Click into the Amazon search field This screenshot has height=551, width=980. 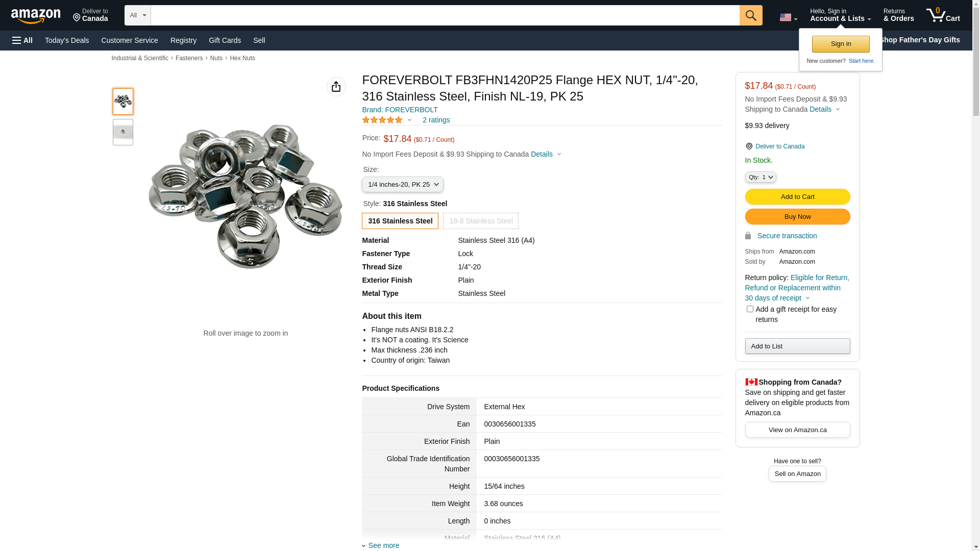(445, 15)
